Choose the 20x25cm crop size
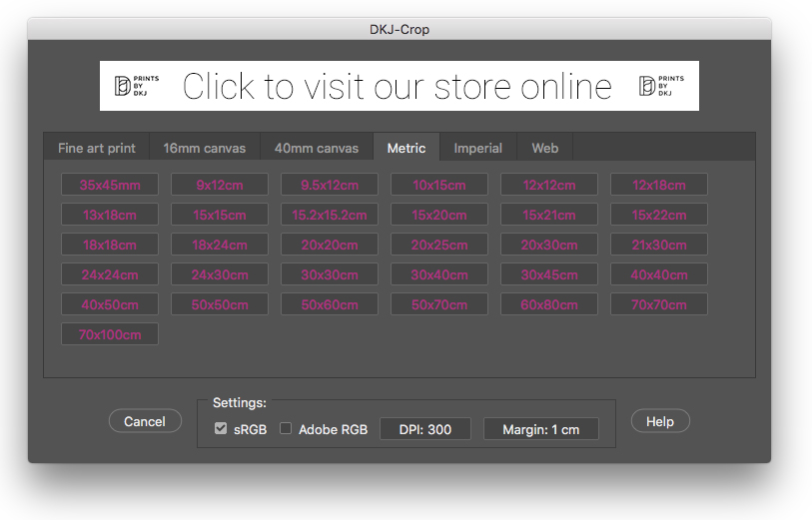The height and width of the screenshot is (520, 812). point(439,245)
